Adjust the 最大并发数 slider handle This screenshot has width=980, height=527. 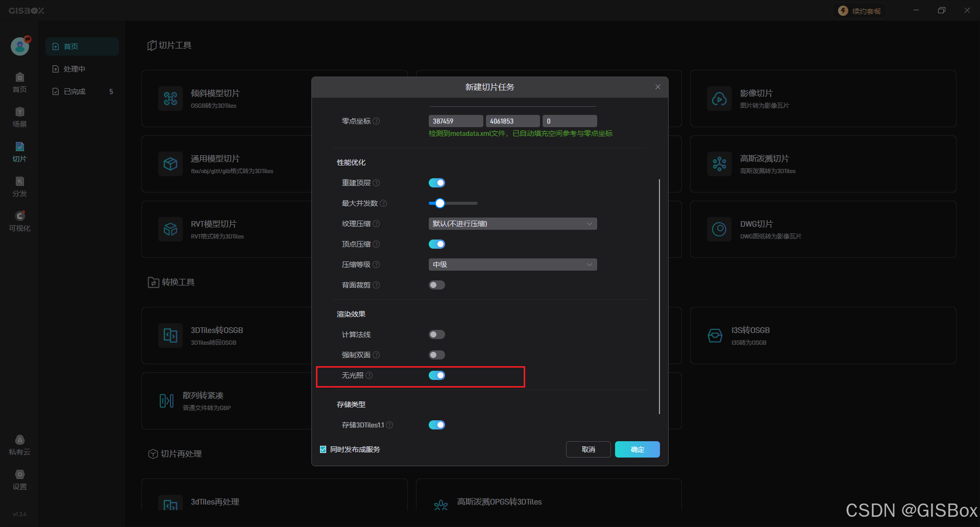coord(440,203)
